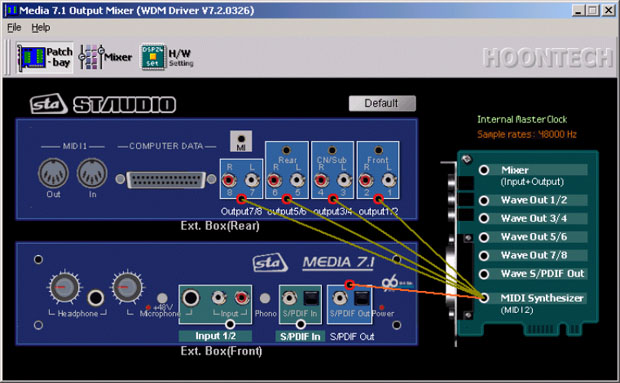The width and height of the screenshot is (620, 383).
Task: Select the Wave Out 7/8 source node
Action: click(484, 256)
